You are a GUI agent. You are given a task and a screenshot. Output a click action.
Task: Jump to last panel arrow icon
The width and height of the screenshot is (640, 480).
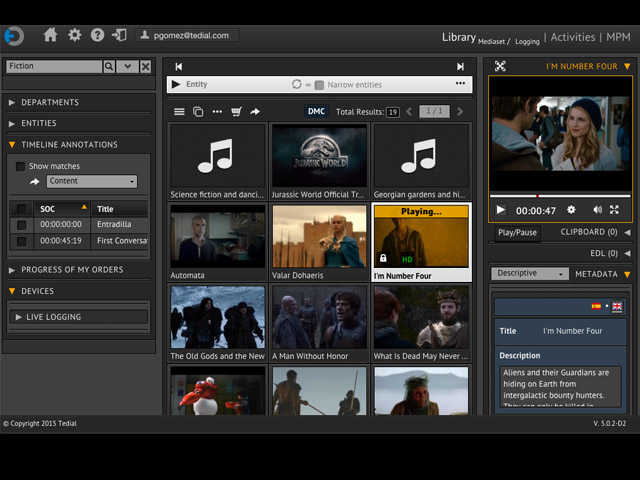[460, 67]
